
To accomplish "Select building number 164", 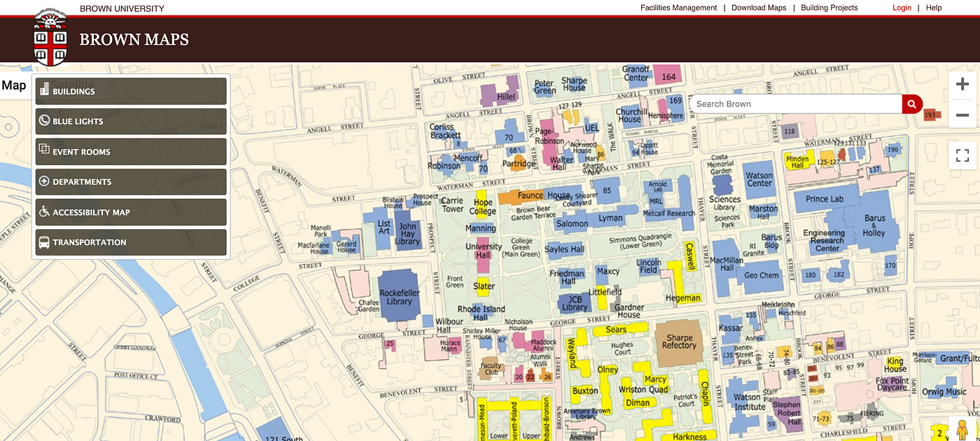I will 668,77.
